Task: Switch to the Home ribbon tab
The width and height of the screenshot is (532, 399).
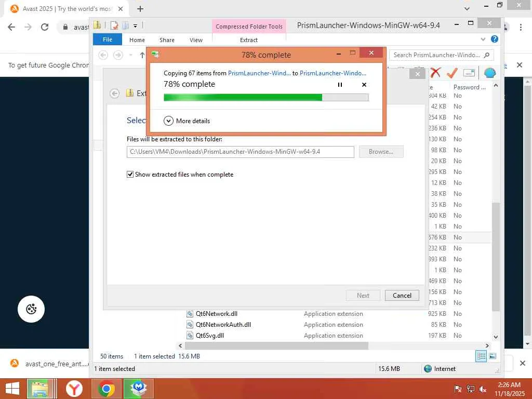Action: coord(137,40)
